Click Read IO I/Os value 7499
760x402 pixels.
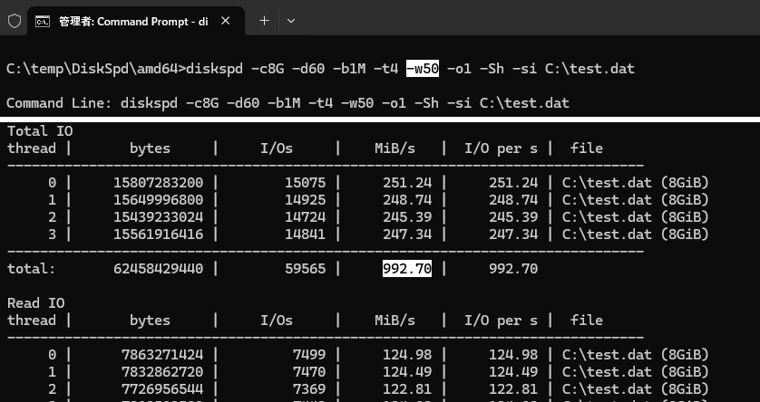click(309, 355)
